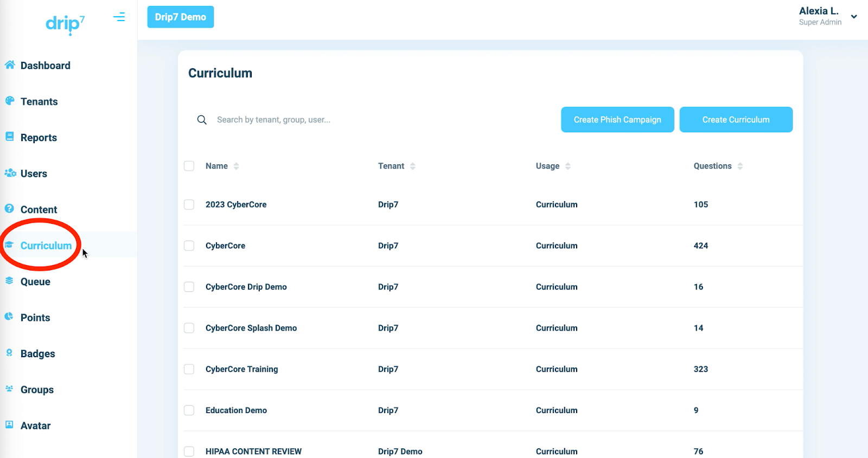Open the Queue page

pyautogui.click(x=35, y=282)
